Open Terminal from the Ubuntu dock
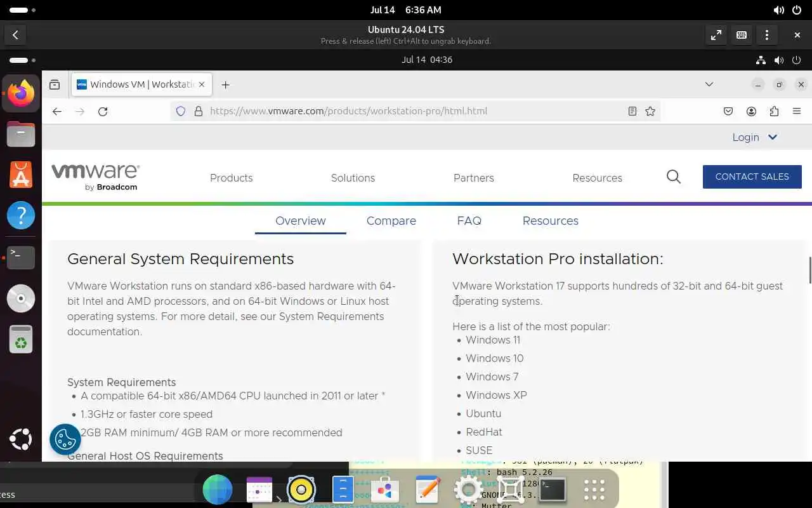The image size is (812, 508). [21, 257]
